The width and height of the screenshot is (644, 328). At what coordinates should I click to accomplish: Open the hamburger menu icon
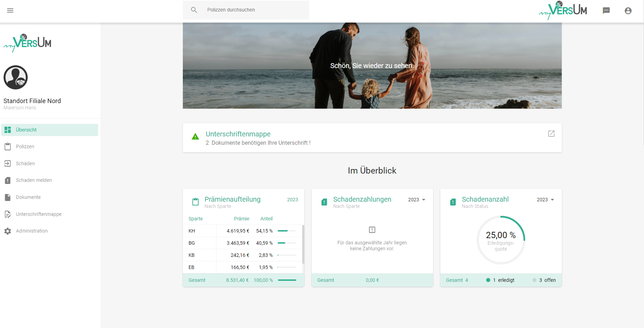tap(10, 10)
